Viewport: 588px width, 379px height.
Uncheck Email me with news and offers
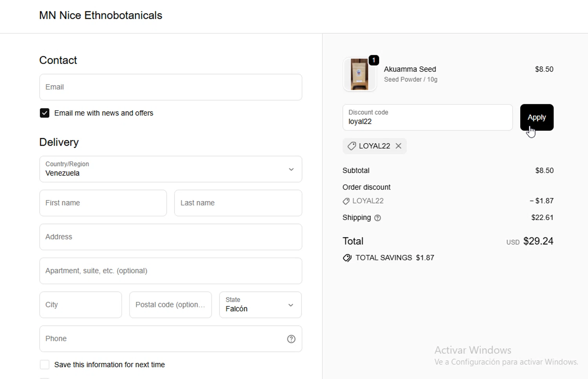pyautogui.click(x=45, y=113)
